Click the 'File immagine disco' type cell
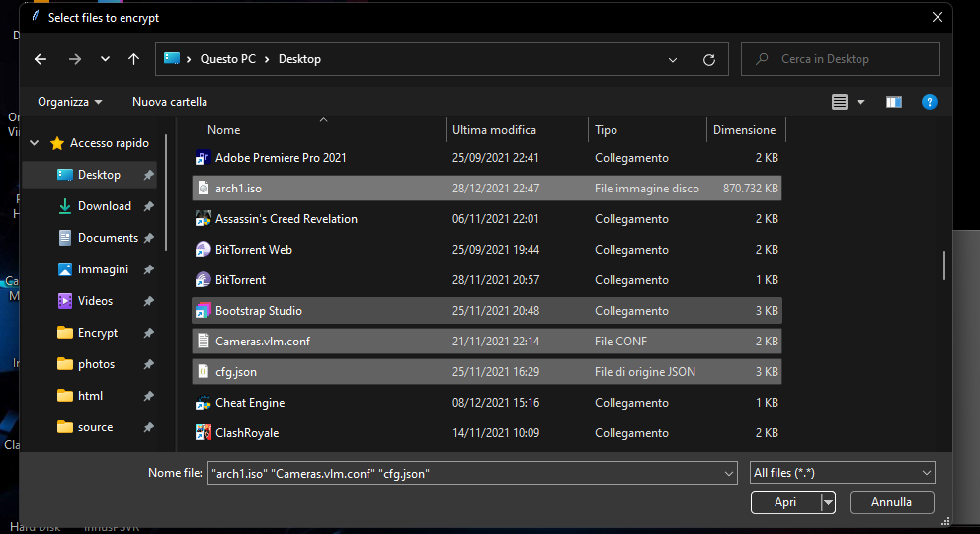The image size is (980, 534). click(x=647, y=188)
